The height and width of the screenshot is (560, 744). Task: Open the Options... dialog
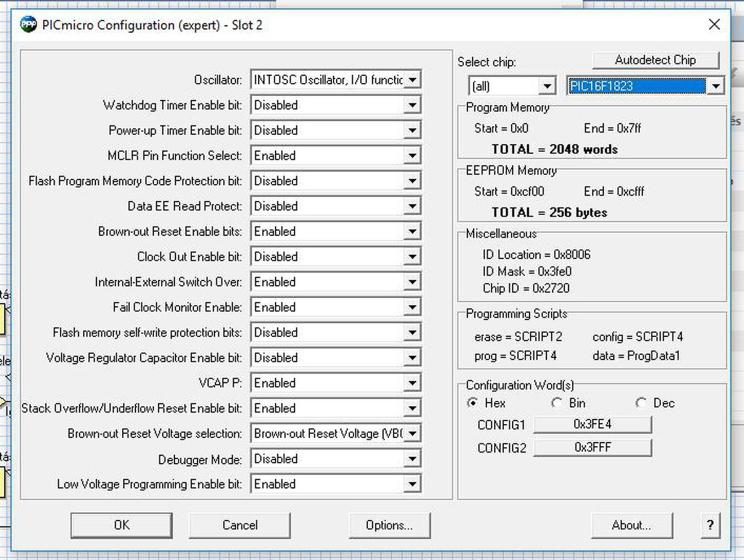coord(389,525)
